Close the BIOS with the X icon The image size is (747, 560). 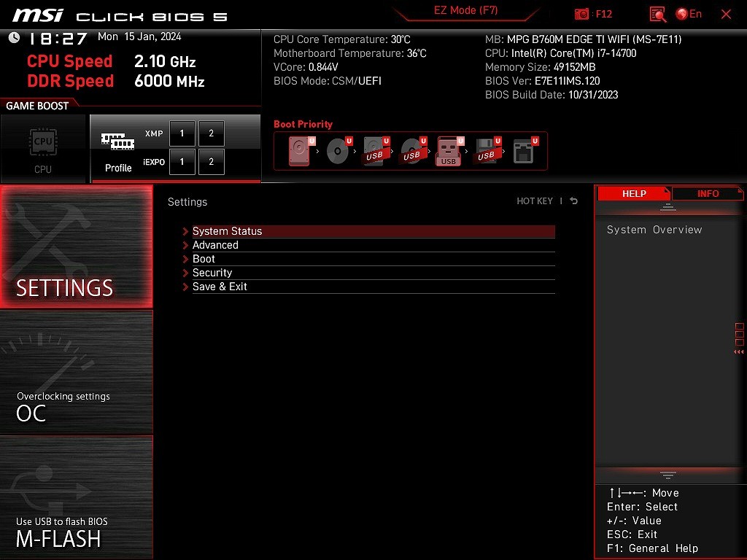[x=726, y=15]
